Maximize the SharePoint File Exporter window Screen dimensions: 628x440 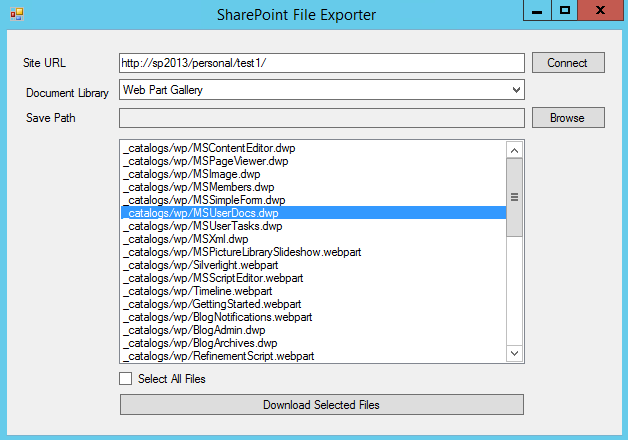pos(565,12)
